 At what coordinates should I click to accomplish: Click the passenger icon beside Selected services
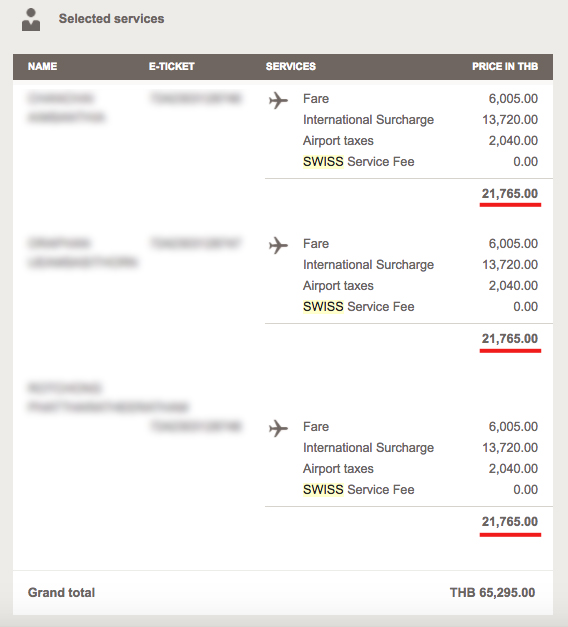pos(31,20)
